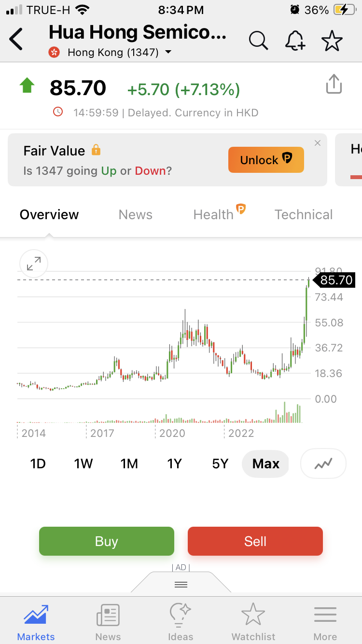Viewport: 362px width, 644px height.
Task: Open the Technical tab
Action: 304,215
